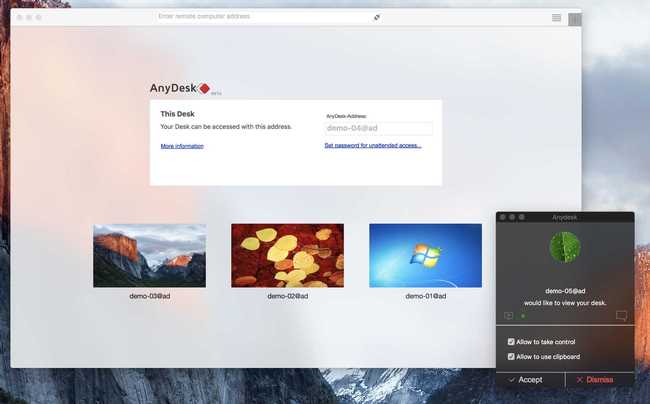Image resolution: width=650 pixels, height=404 pixels.
Task: Close the Anydesk request popup window
Action: coord(502,217)
